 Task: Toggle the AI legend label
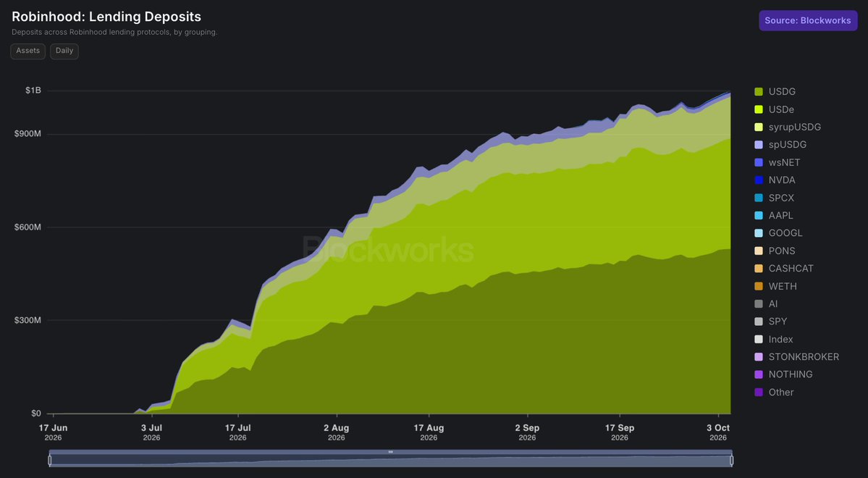(x=772, y=304)
